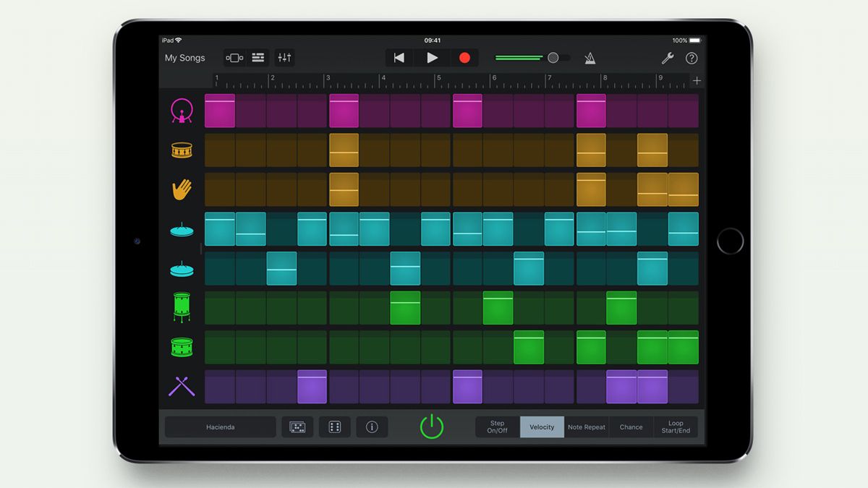Select the Note Repeat mode
The width and height of the screenshot is (868, 488).
click(x=587, y=427)
